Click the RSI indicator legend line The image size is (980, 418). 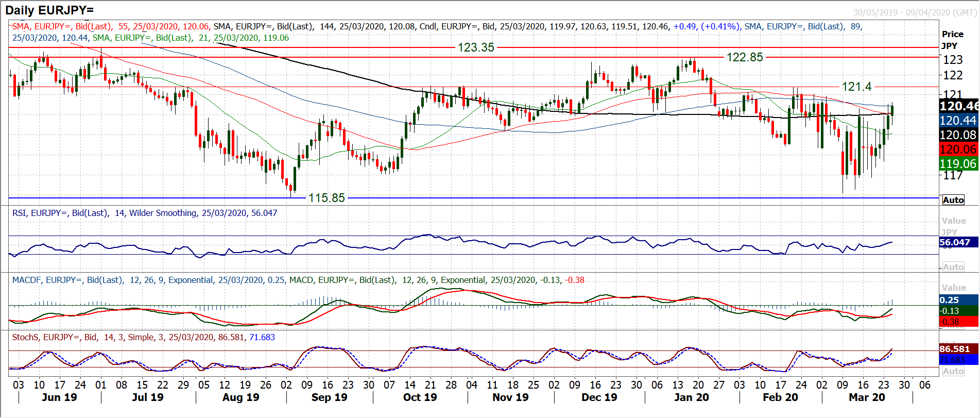(x=145, y=213)
